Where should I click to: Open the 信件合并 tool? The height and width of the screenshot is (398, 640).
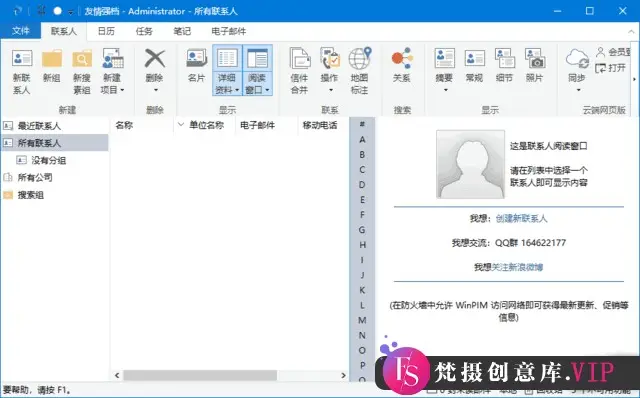(300, 71)
